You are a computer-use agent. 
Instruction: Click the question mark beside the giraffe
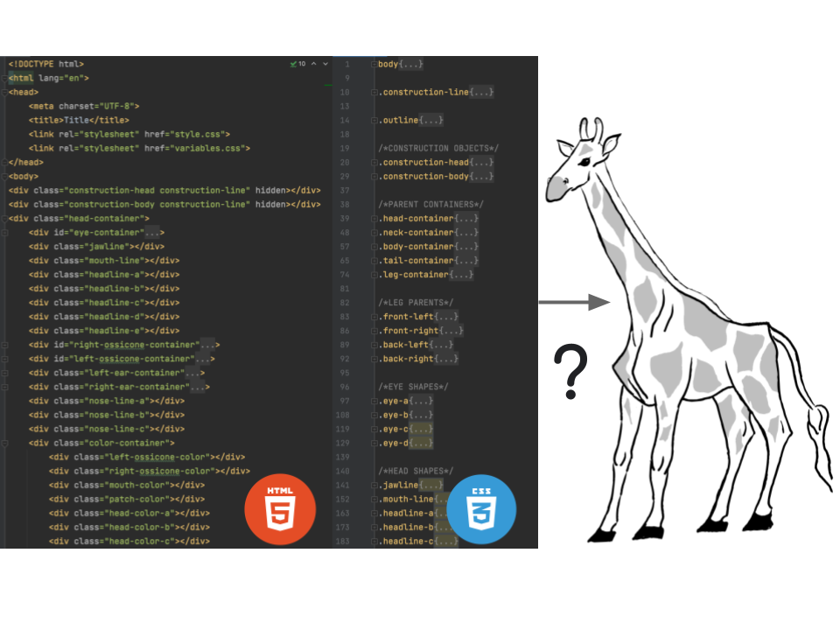[569, 370]
